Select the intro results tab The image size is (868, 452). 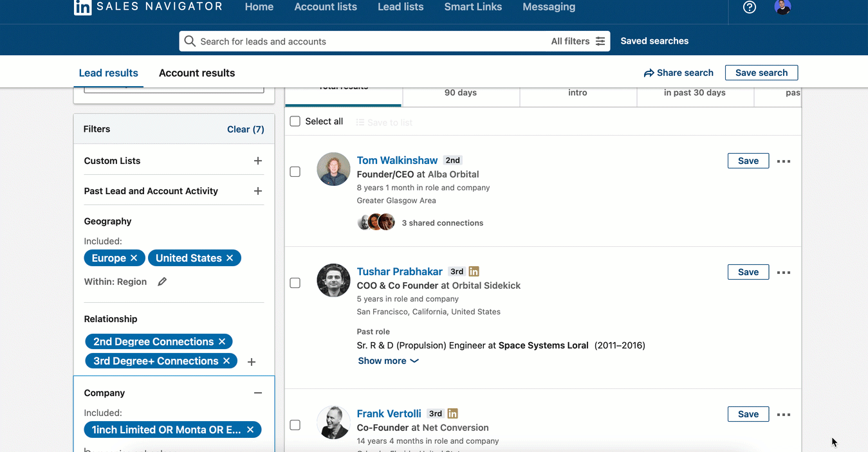coord(578,96)
